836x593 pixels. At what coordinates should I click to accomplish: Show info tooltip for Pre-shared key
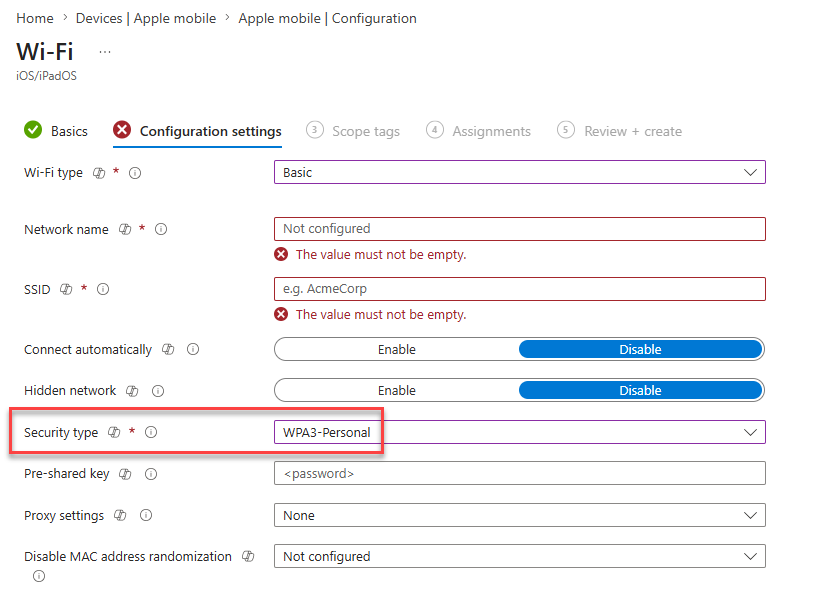point(151,474)
